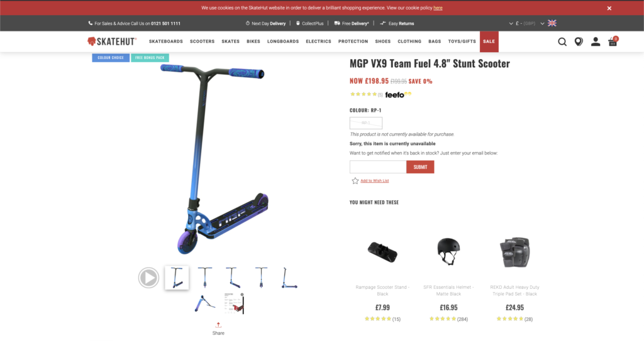
Task: Click the Share upload icon
Action: 218,325
